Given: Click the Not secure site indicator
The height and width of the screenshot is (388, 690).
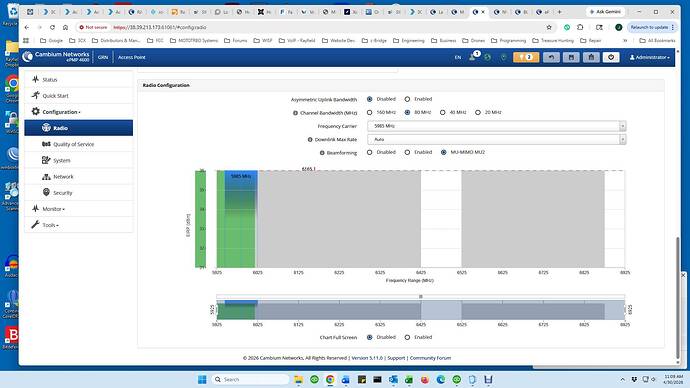Looking at the screenshot, I should click(x=93, y=27).
